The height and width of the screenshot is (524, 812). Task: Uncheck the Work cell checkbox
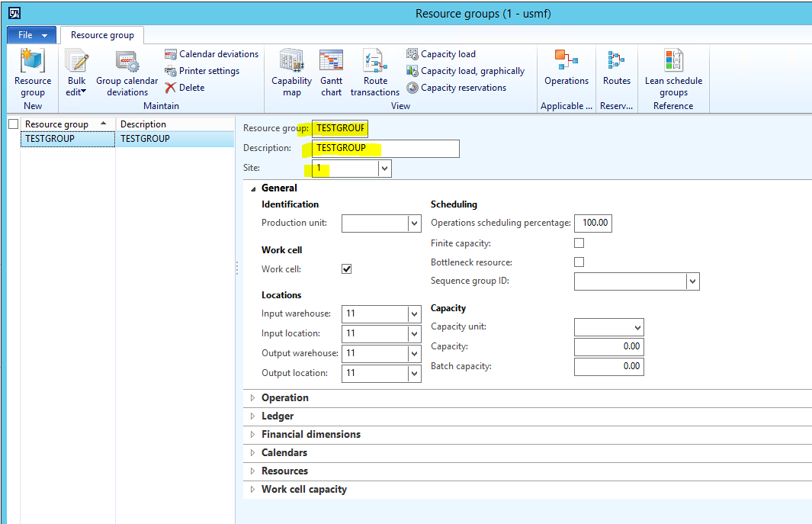tap(346, 269)
